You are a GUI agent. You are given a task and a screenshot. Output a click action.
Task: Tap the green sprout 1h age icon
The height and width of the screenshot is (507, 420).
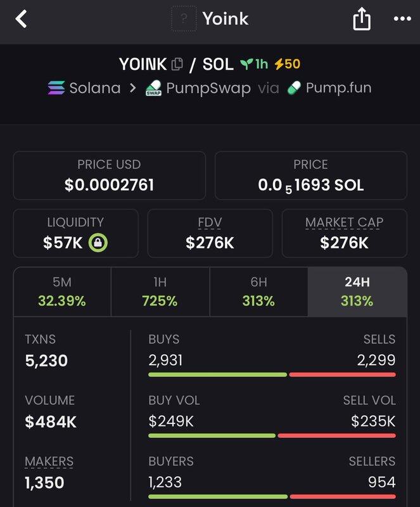pos(246,64)
